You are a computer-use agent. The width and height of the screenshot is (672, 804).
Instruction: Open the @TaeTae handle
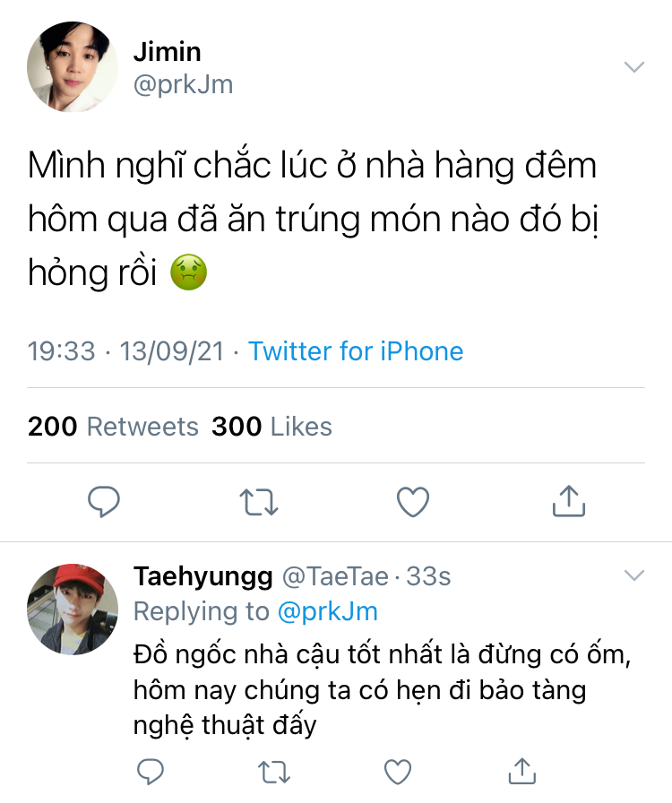336,575
